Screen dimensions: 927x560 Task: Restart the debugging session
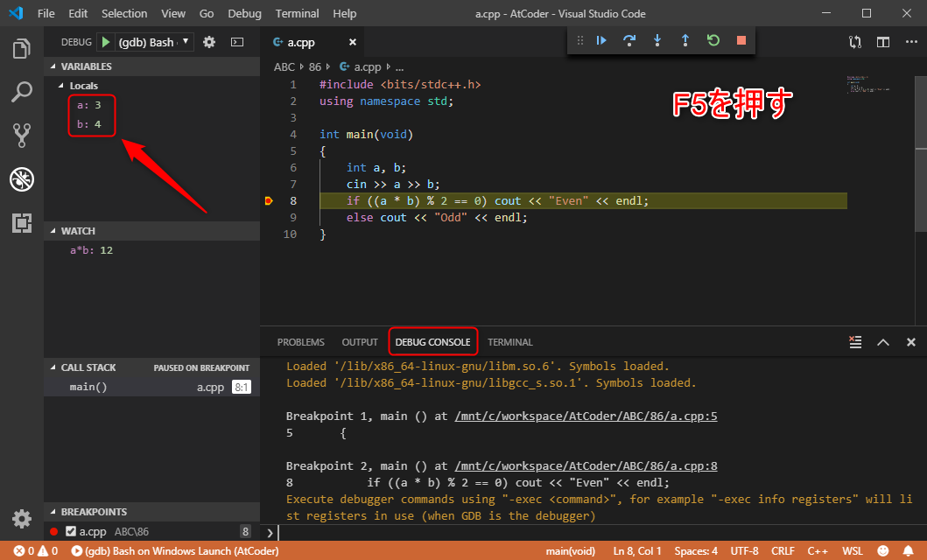click(713, 40)
